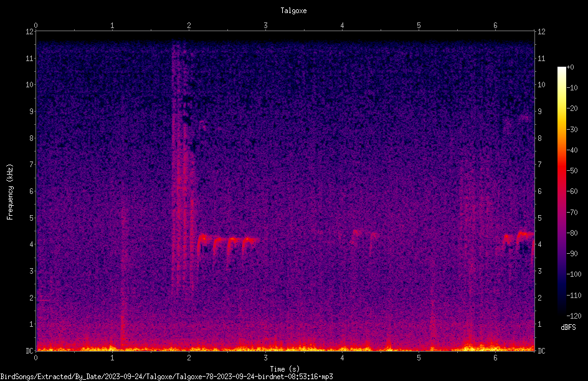The width and height of the screenshot is (588, 381).
Task: Click the file path text at bottom
Action: pos(166,377)
